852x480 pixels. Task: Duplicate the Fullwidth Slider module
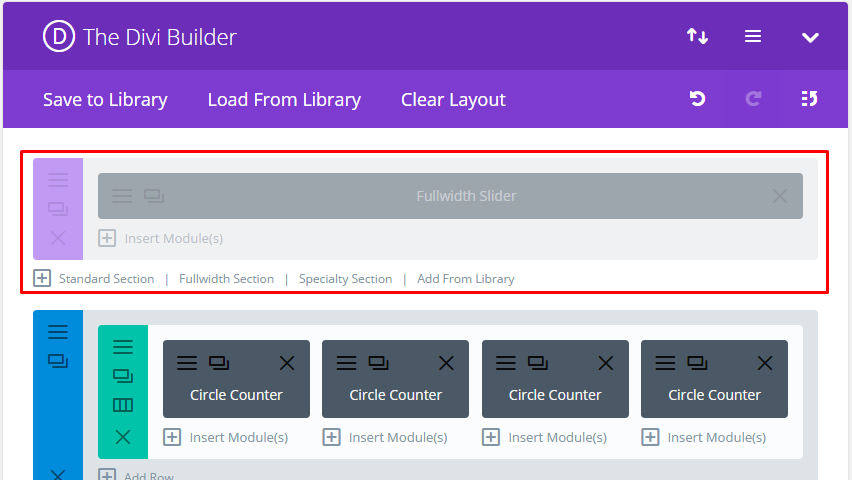154,196
